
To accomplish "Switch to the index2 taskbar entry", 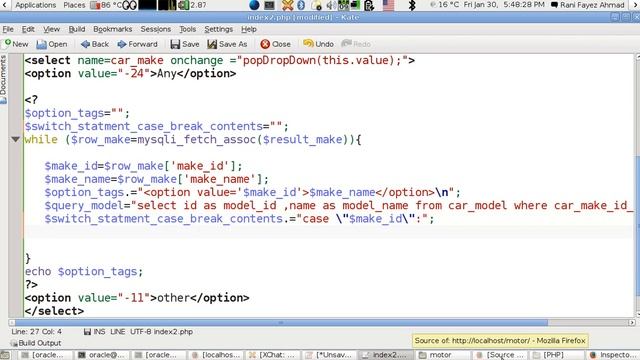I will (385, 355).
